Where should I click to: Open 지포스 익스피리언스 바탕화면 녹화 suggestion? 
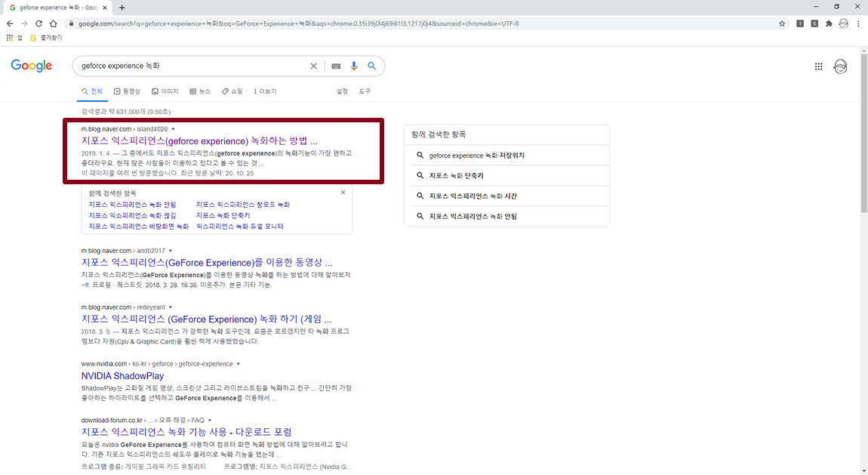(138, 227)
